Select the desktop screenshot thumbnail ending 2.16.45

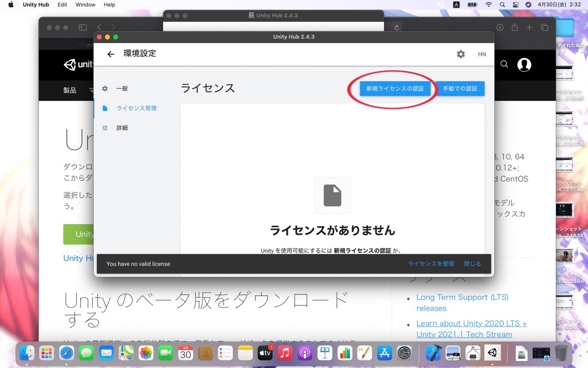point(565,73)
